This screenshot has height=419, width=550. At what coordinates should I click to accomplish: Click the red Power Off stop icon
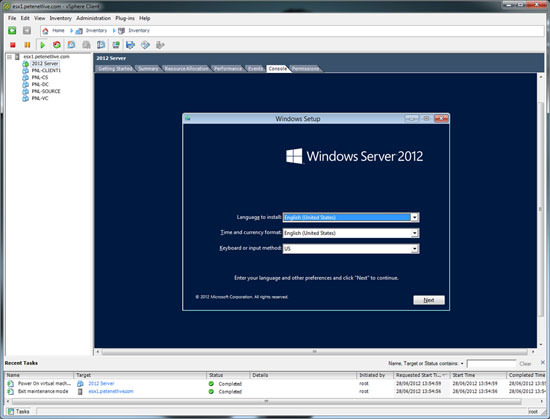(13, 45)
